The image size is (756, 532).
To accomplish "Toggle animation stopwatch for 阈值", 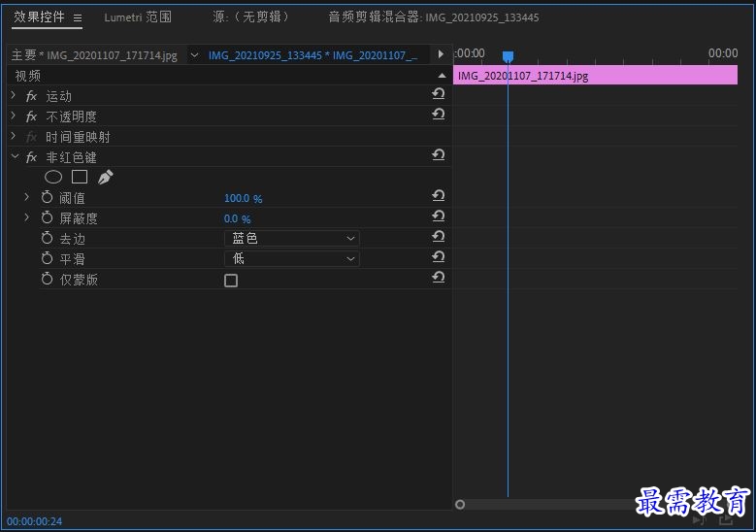I will pyautogui.click(x=47, y=197).
